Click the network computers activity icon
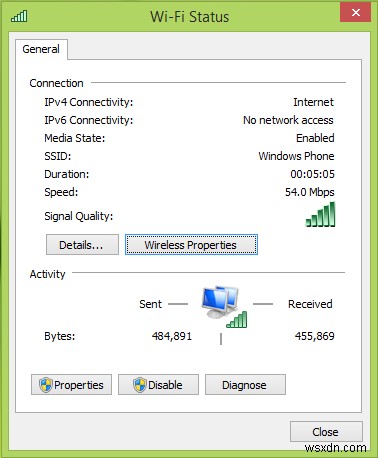 (x=224, y=306)
